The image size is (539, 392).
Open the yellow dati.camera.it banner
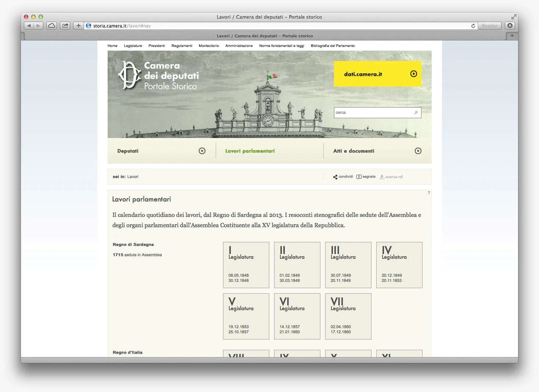click(x=377, y=74)
